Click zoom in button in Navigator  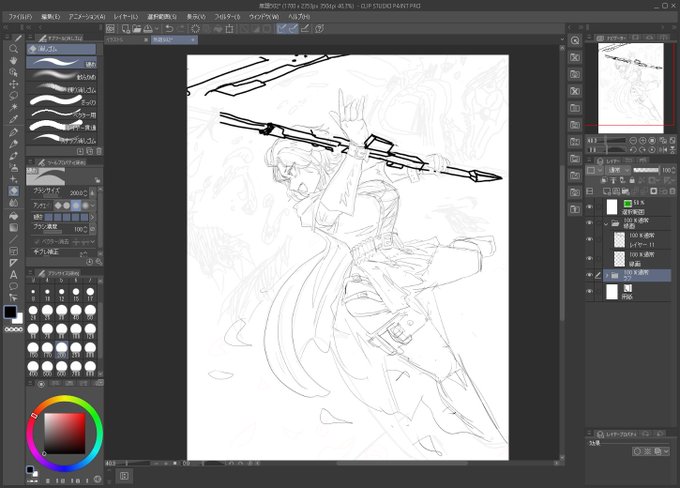coord(643,141)
